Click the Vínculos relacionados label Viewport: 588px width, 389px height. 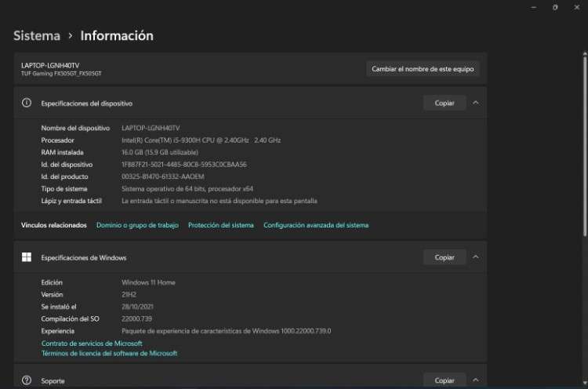pyautogui.click(x=53, y=225)
